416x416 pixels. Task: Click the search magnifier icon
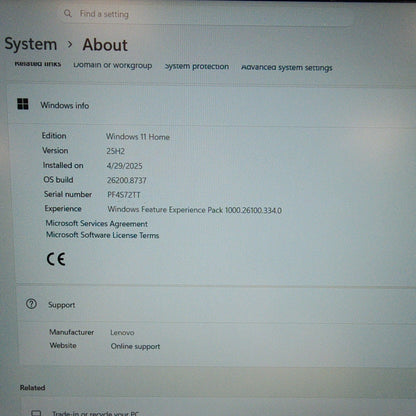click(x=68, y=13)
